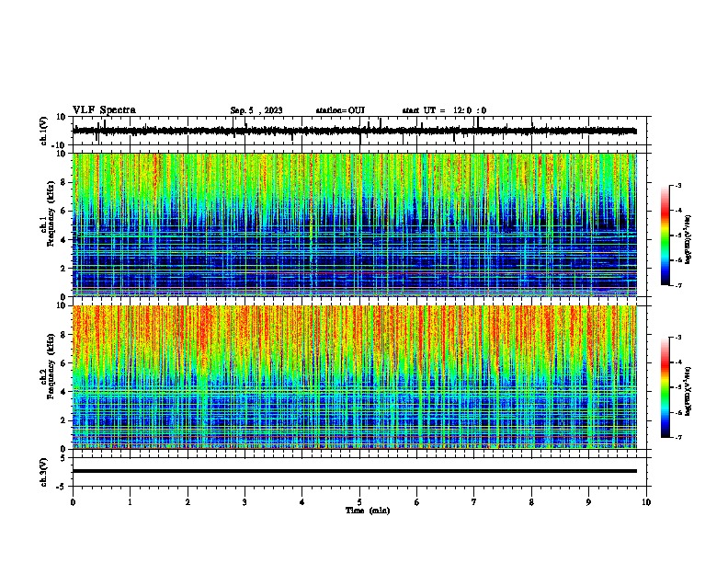
Task: Click the "ch.1(V)" waveform axis label
Action: [44, 131]
